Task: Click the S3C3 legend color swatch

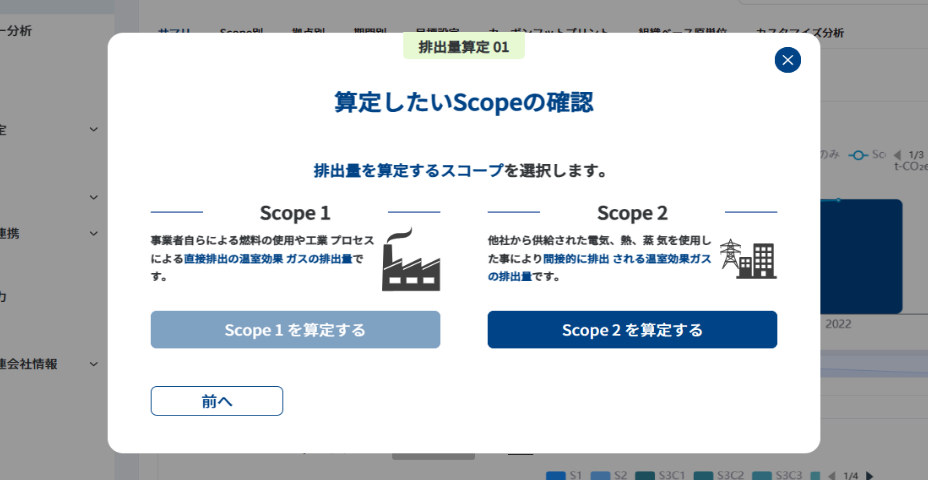Action: [762, 475]
